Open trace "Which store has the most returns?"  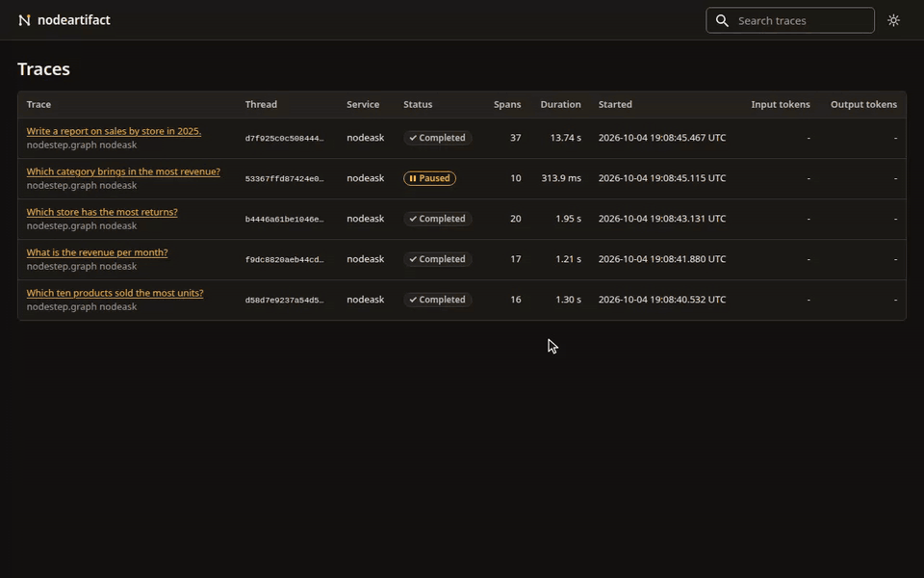[102, 212]
